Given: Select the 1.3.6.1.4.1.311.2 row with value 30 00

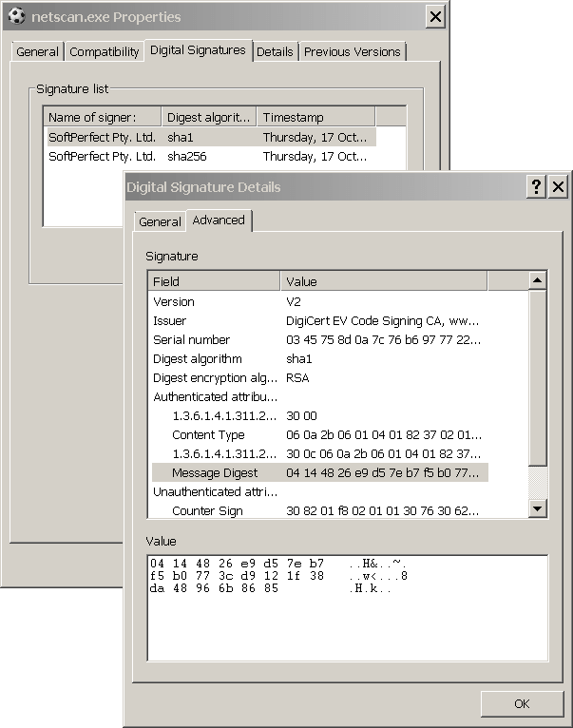Looking at the screenshot, I should point(319,415).
